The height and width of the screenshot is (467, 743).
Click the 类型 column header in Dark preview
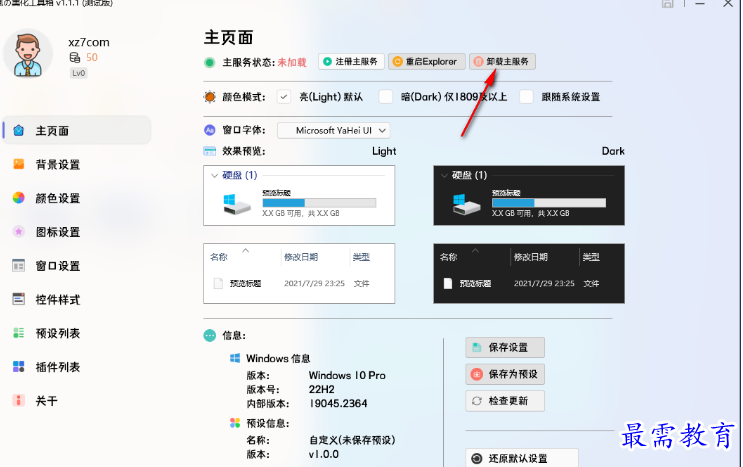pyautogui.click(x=591, y=257)
